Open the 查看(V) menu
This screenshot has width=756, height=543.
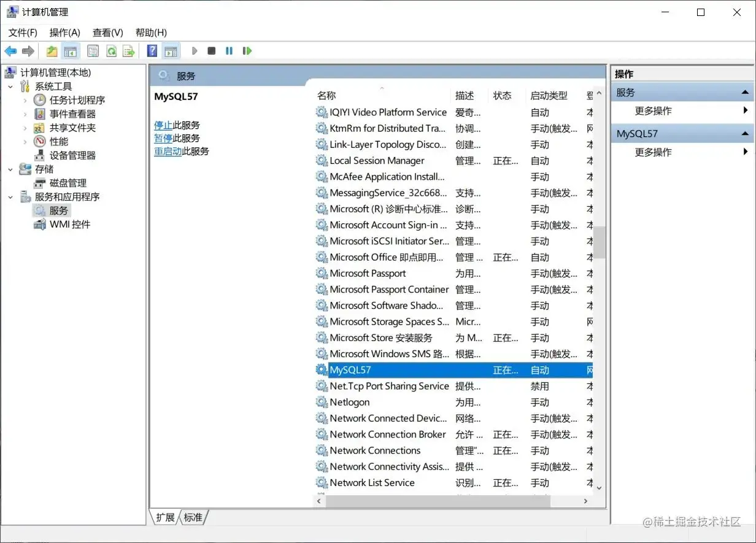(108, 33)
